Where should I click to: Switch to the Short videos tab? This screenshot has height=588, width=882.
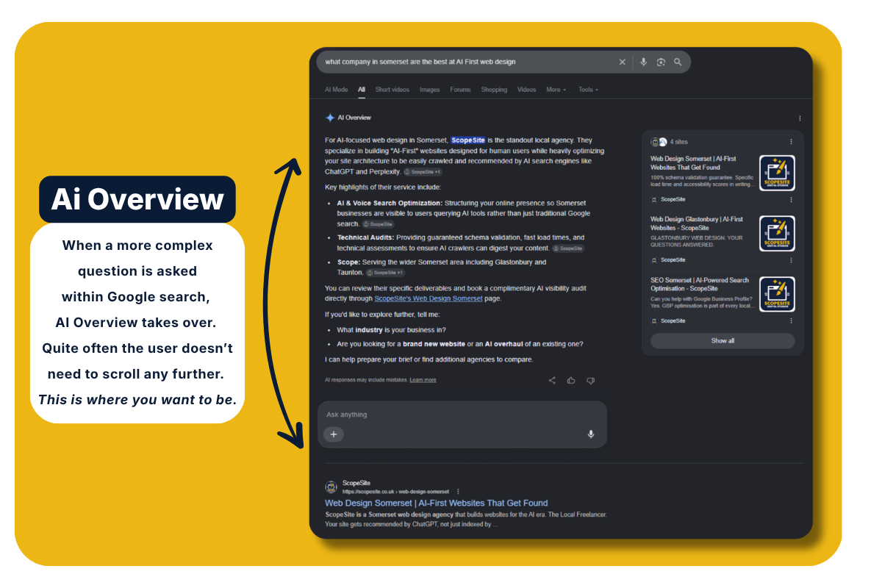click(x=392, y=90)
